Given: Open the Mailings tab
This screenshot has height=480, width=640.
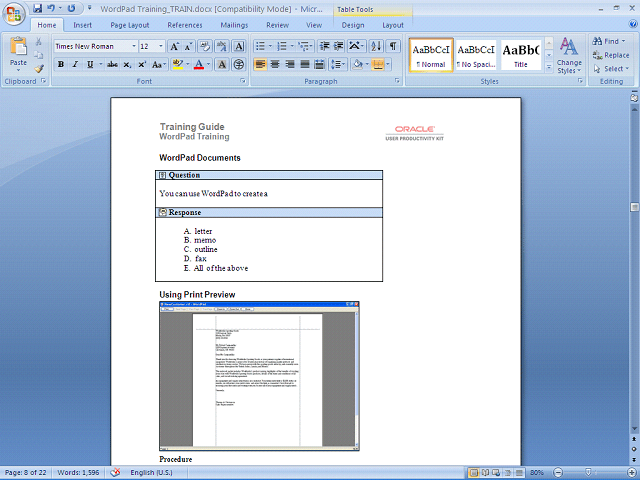Looking at the screenshot, I should pyautogui.click(x=234, y=25).
